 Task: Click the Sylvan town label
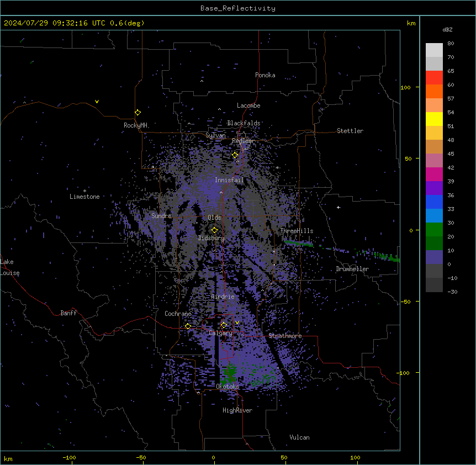click(x=215, y=135)
